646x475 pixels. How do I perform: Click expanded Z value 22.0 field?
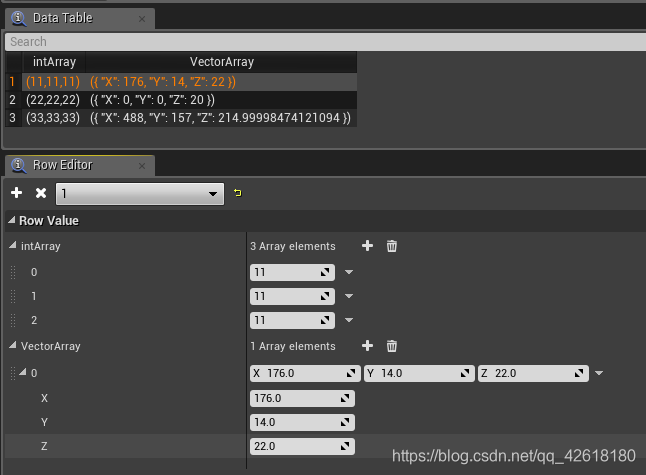pos(302,446)
